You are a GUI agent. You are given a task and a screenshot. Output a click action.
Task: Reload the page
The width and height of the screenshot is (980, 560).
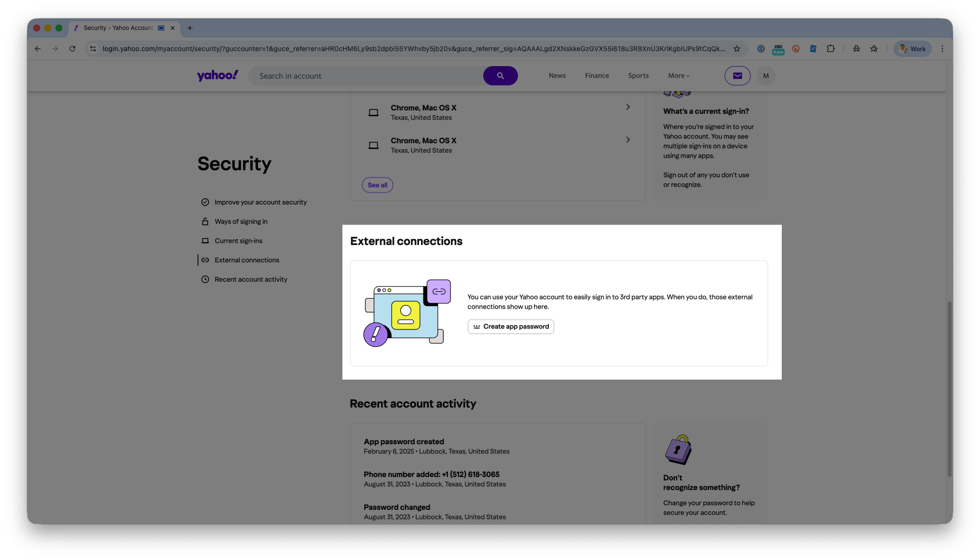point(72,49)
